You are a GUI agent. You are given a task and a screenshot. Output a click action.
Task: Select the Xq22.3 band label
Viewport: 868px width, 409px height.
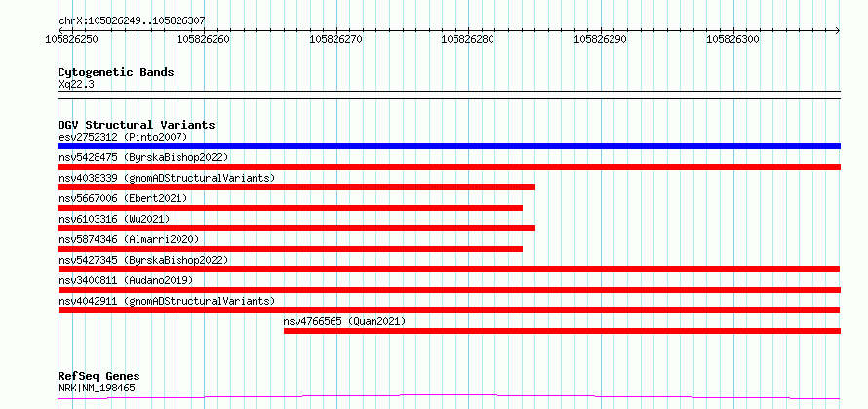tap(76, 84)
